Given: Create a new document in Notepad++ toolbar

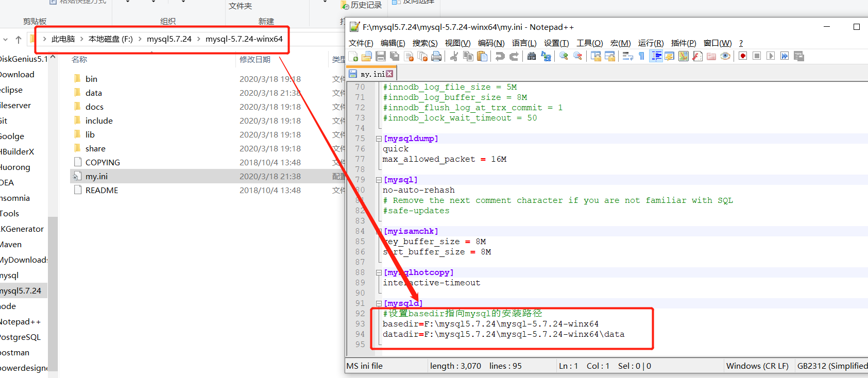Looking at the screenshot, I should coord(353,56).
